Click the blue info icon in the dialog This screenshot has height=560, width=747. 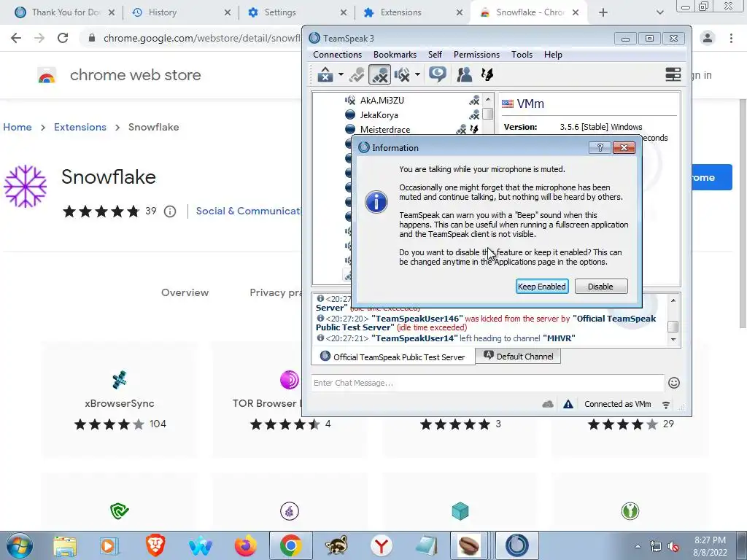376,201
